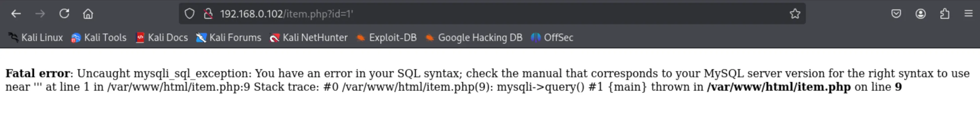Click the Forward navigation arrow
Image resolution: width=980 pixels, height=135 pixels.
[x=40, y=14]
